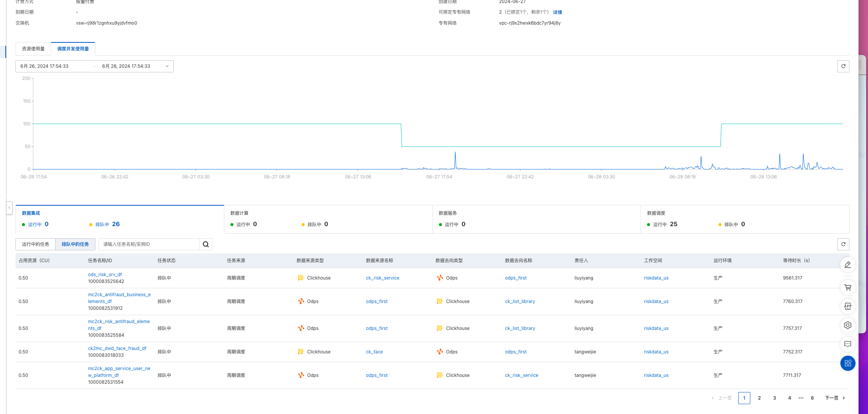
Task: Open task mc2ck_app_service_user_new_platform_df
Action: 119,372
